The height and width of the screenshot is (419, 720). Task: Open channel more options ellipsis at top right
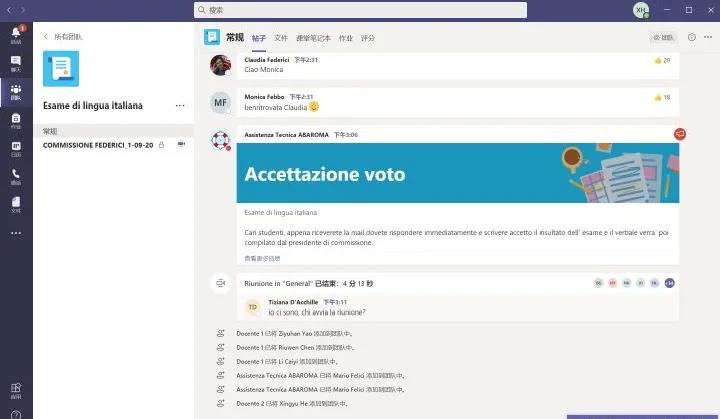tap(708, 37)
